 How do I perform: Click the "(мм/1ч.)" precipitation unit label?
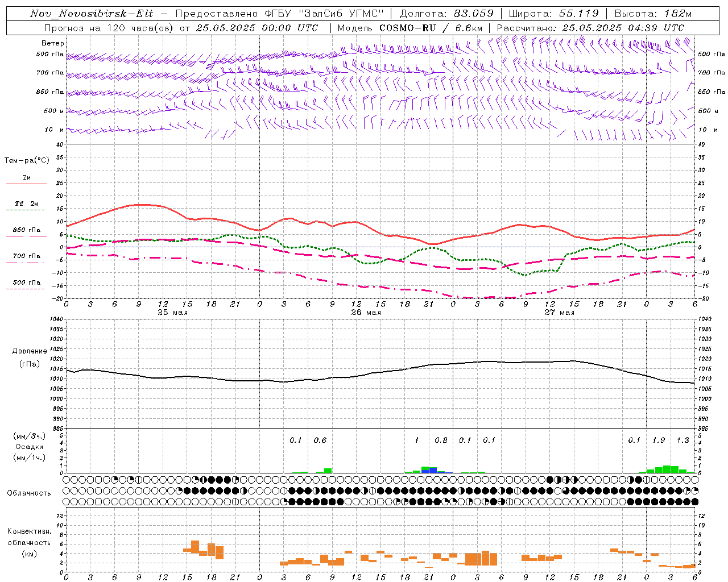[x=30, y=458]
